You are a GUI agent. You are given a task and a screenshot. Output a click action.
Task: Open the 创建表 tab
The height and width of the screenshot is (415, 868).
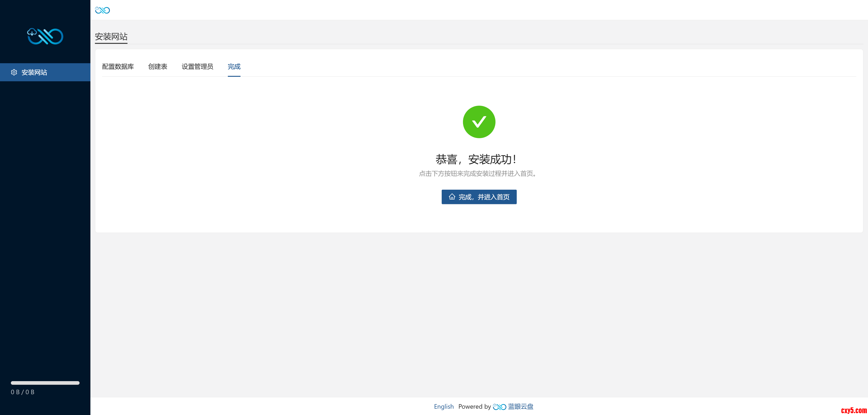(x=158, y=67)
